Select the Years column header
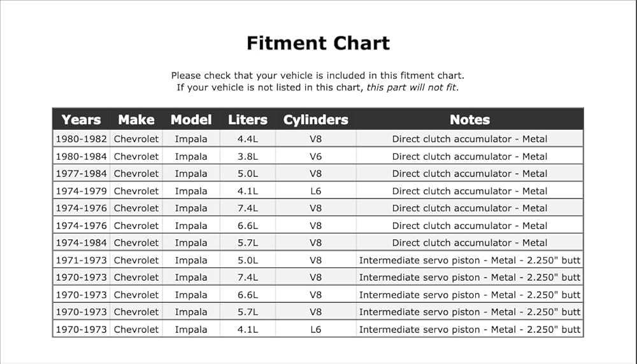This screenshot has width=637, height=364. pyautogui.click(x=82, y=120)
